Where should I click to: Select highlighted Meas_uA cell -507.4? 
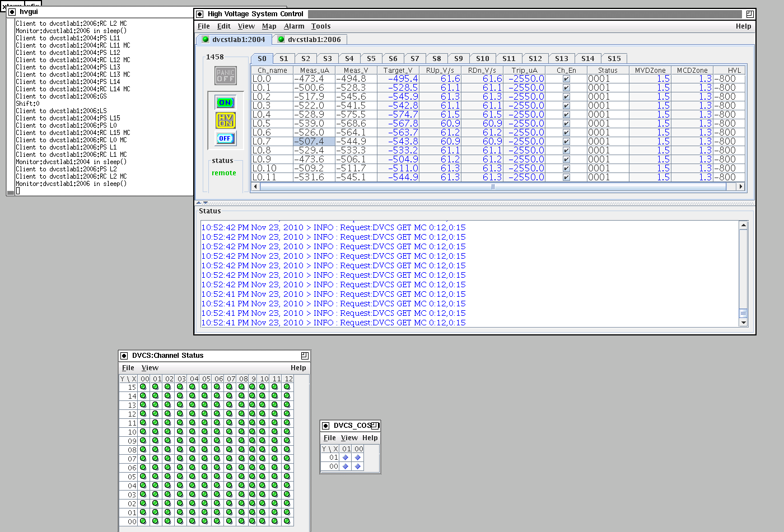click(x=314, y=142)
